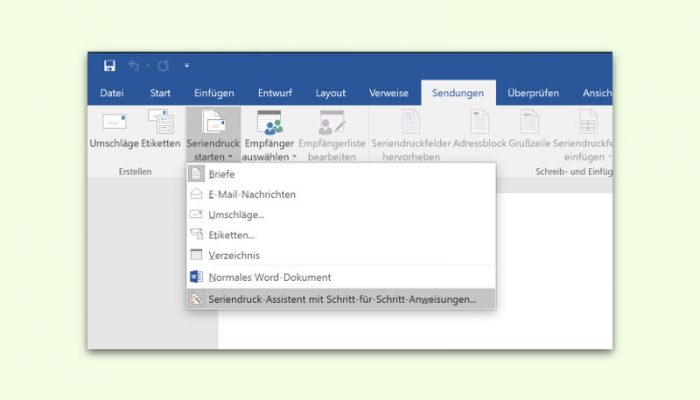Click the Seriendruck-Assistent wand icon in menu

pos(196,299)
